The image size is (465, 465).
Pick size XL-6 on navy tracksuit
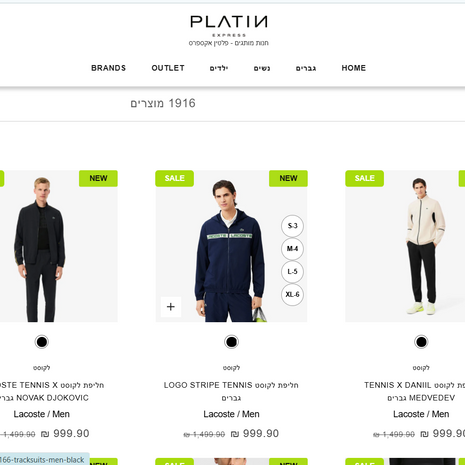click(292, 295)
